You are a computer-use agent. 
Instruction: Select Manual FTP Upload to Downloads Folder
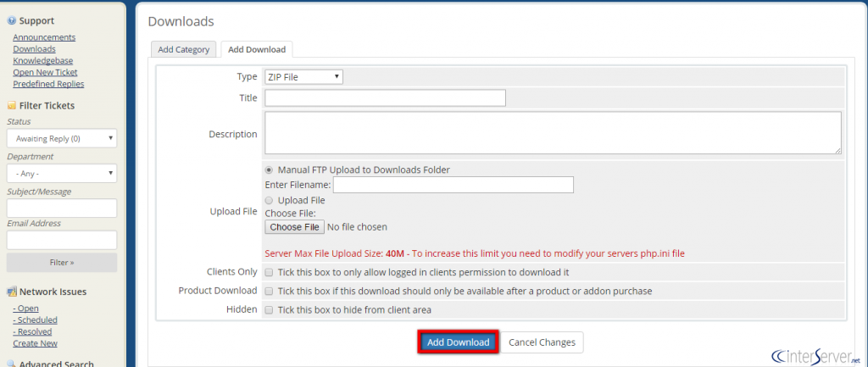pyautogui.click(x=269, y=170)
